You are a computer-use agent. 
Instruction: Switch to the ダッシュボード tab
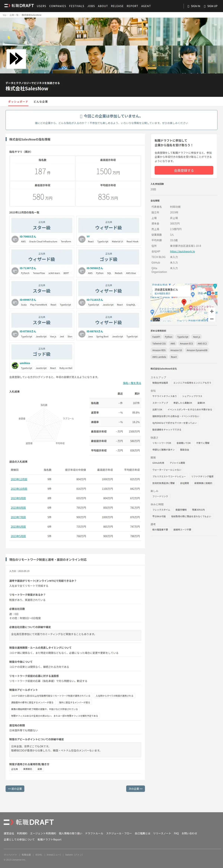pyautogui.click(x=18, y=101)
